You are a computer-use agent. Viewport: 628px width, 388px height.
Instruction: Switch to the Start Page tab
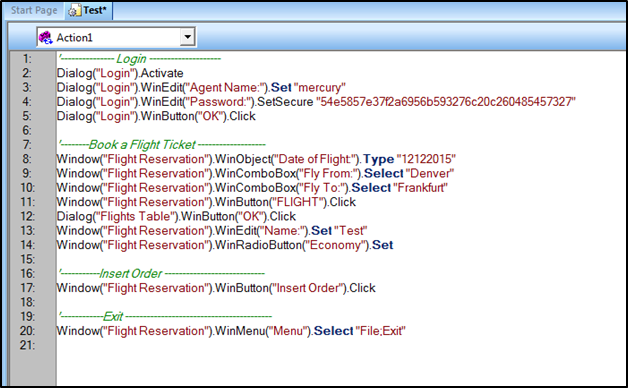click(34, 10)
